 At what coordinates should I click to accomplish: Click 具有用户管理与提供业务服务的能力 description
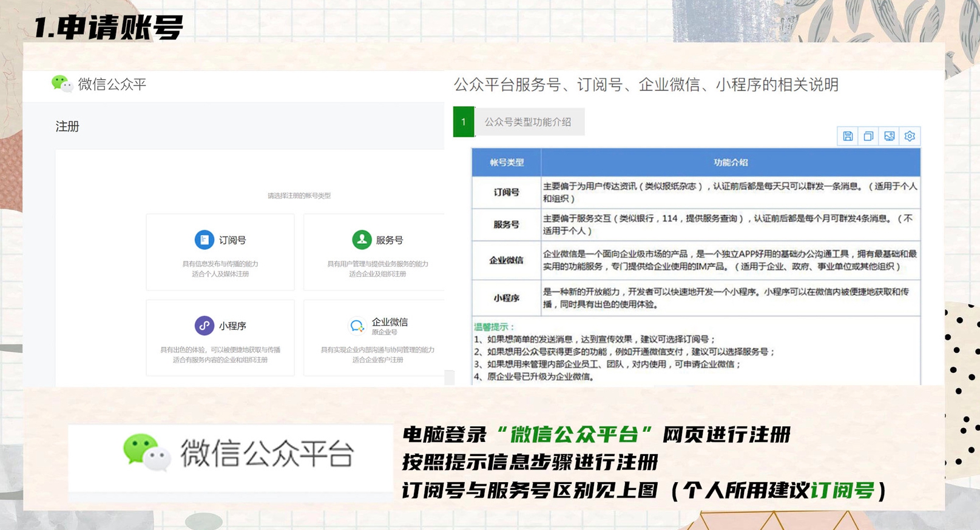pyautogui.click(x=377, y=264)
